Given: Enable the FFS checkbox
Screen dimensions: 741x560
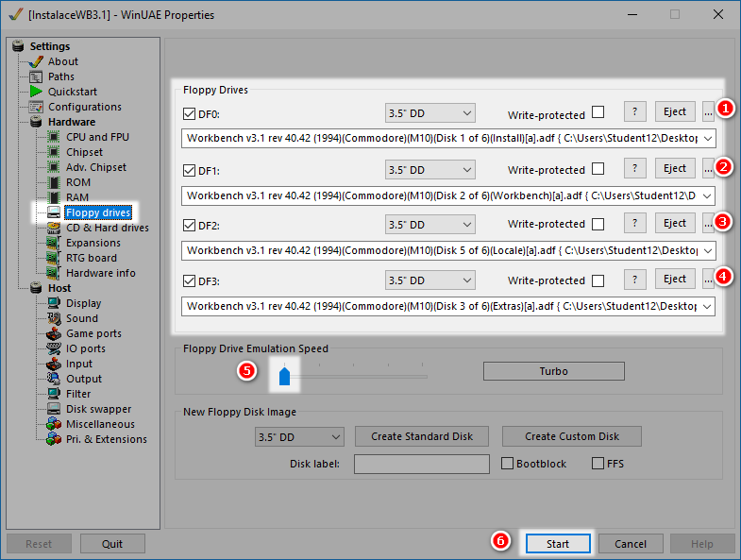Looking at the screenshot, I should (598, 463).
